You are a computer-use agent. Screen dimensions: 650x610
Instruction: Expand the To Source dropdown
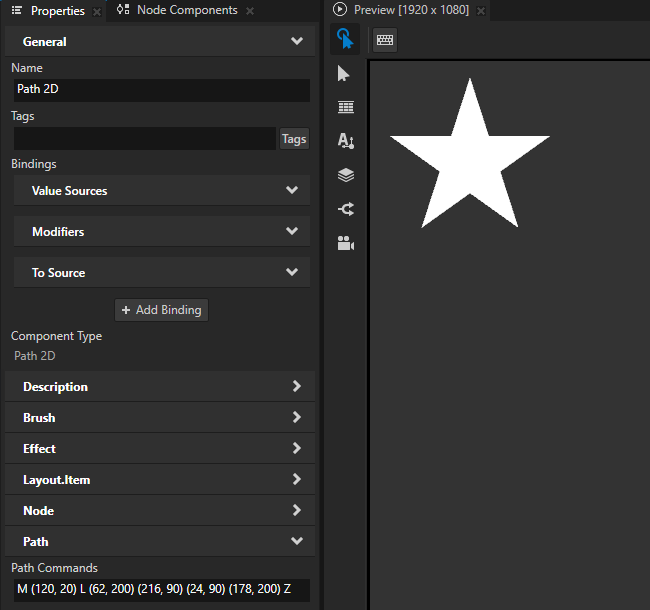click(291, 272)
